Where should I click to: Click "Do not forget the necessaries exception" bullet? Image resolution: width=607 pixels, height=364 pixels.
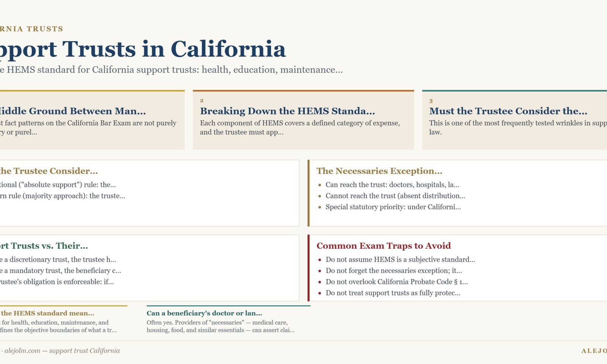coord(394,270)
